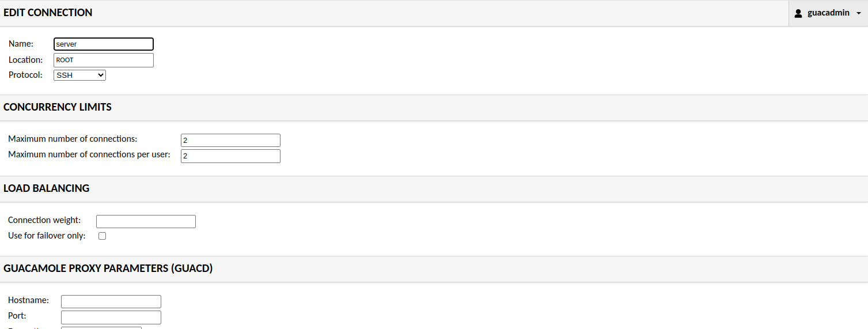868x329 pixels.
Task: Click the 'Connection weight:' label text
Action: point(44,220)
